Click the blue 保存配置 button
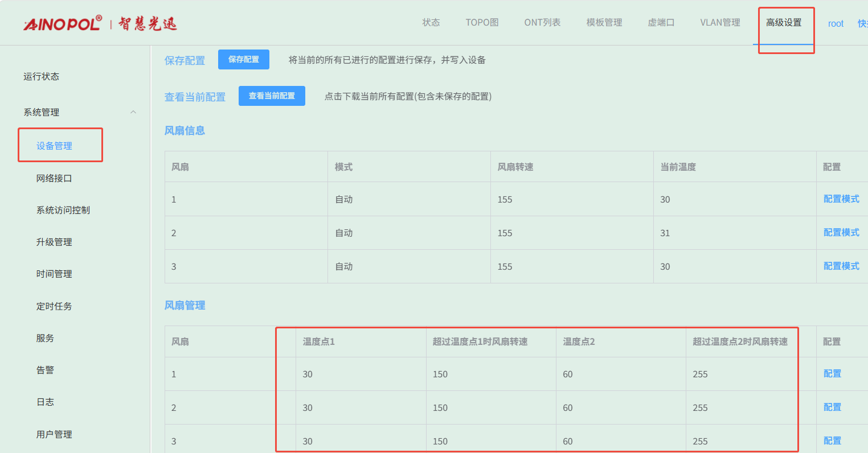Image resolution: width=868 pixels, height=453 pixels. (243, 60)
